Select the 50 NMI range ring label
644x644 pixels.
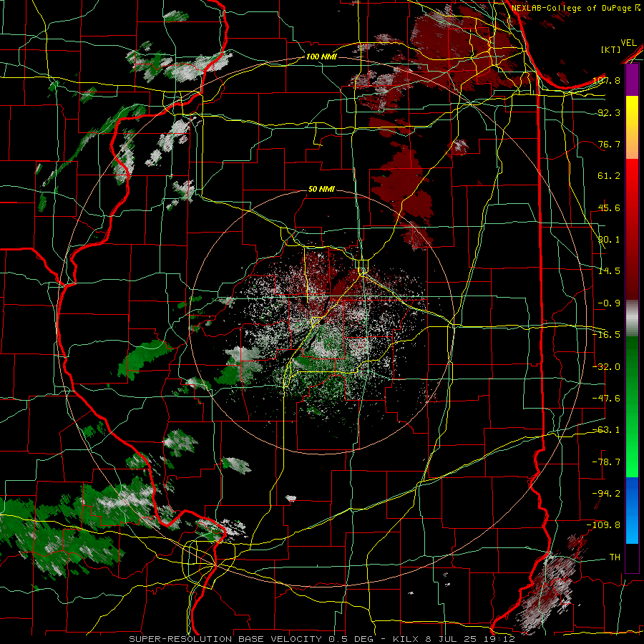click(321, 189)
